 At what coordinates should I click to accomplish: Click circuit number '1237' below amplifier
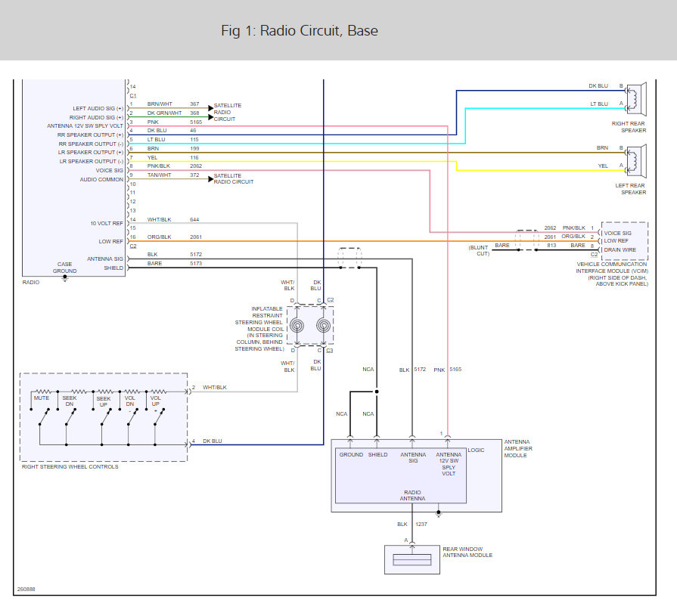421,524
